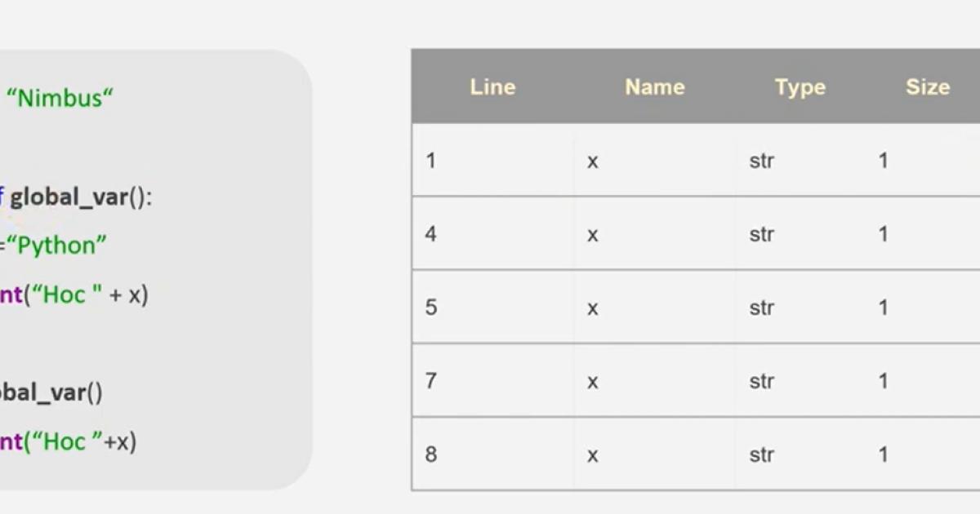Screen dimensions: 980x514
Task: Click the global_var() function definition
Action: point(80,197)
